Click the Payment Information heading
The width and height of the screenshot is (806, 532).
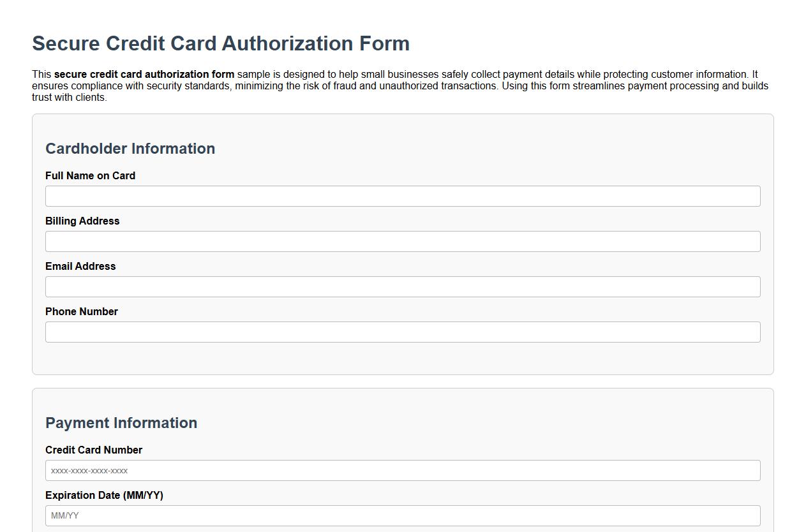[x=121, y=423]
